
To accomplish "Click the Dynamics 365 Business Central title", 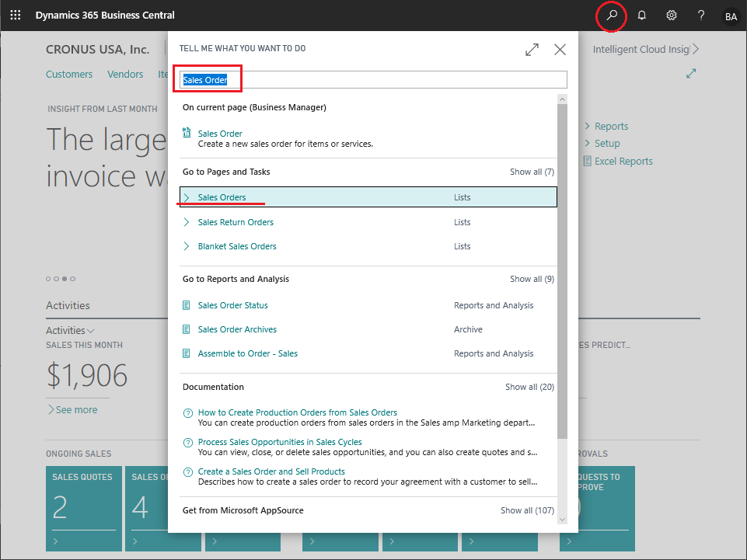I will (x=105, y=16).
